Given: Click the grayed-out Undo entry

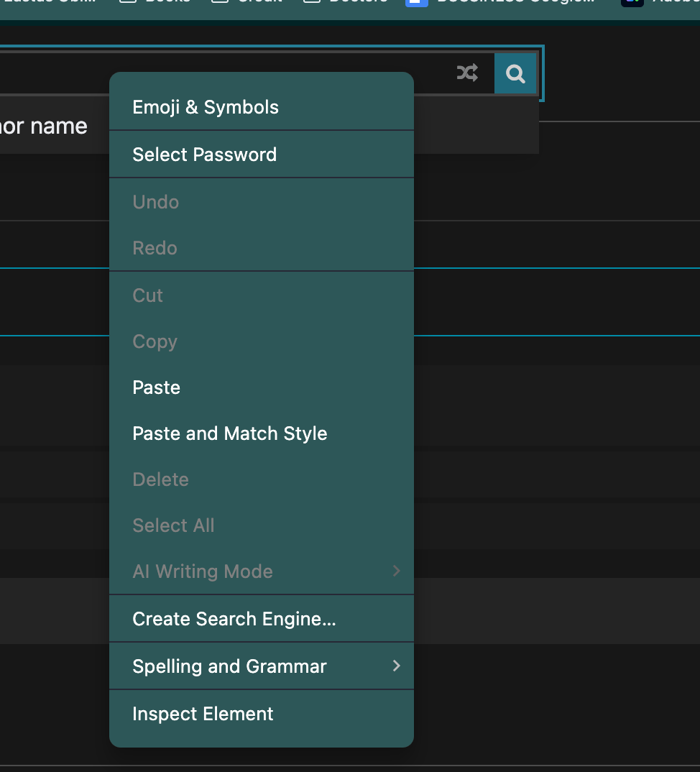Looking at the screenshot, I should 156,202.
